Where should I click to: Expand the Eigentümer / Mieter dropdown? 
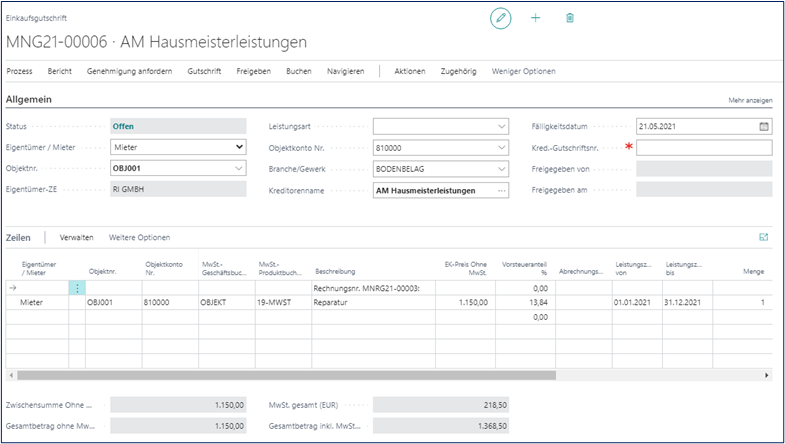(238, 148)
